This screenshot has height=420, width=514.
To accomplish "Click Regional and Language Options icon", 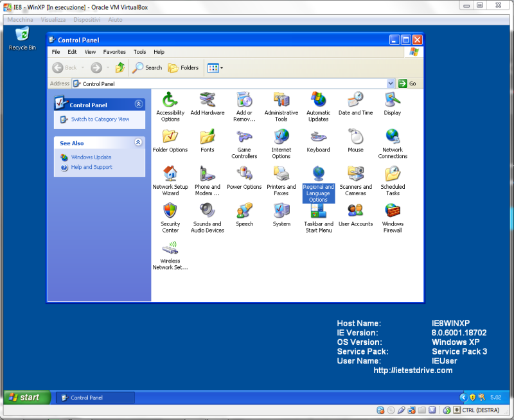I will tap(318, 184).
